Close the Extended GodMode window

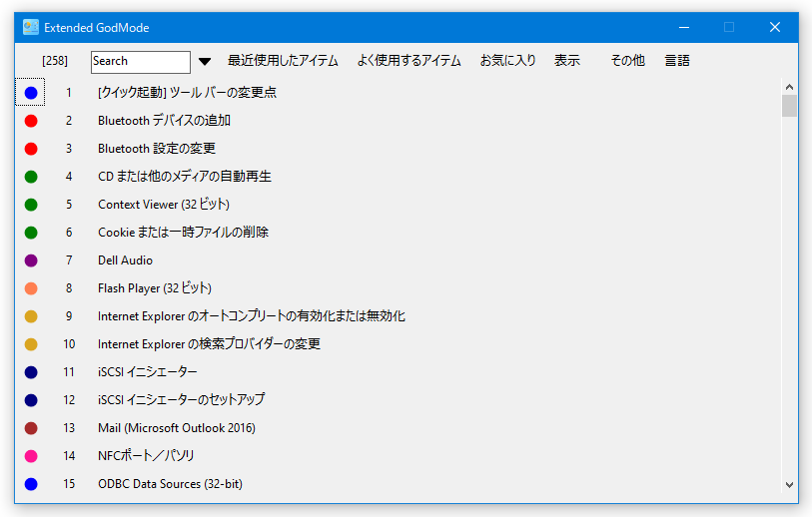point(775,27)
